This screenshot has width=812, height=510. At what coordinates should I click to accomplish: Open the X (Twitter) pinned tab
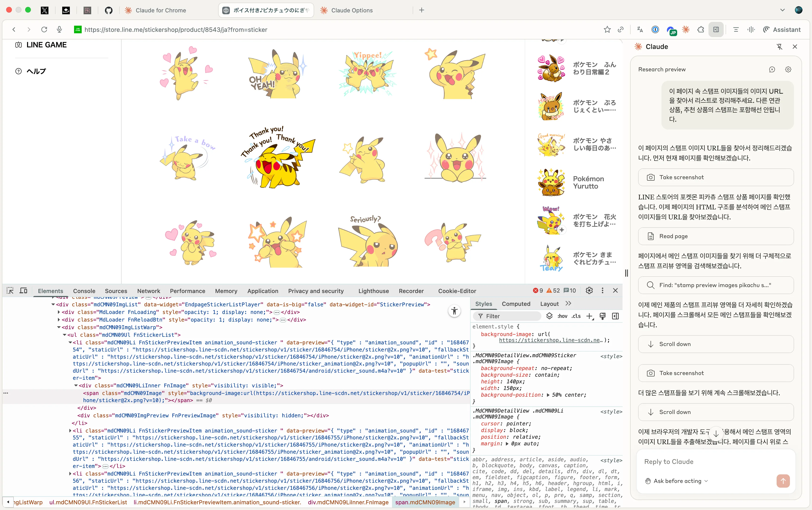[44, 10]
